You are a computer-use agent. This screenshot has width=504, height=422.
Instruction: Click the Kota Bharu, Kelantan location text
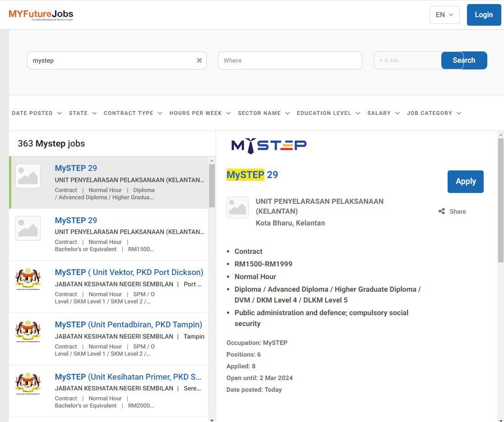click(290, 223)
